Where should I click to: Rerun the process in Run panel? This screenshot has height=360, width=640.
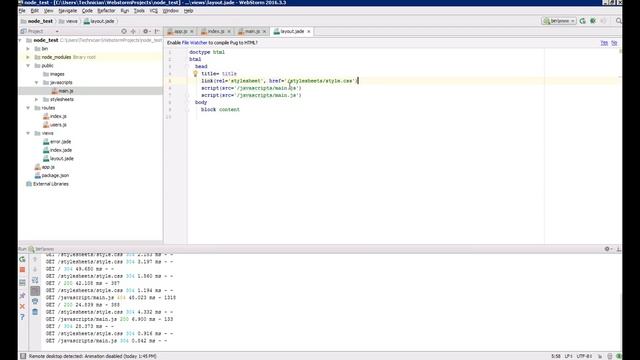coord(22,259)
